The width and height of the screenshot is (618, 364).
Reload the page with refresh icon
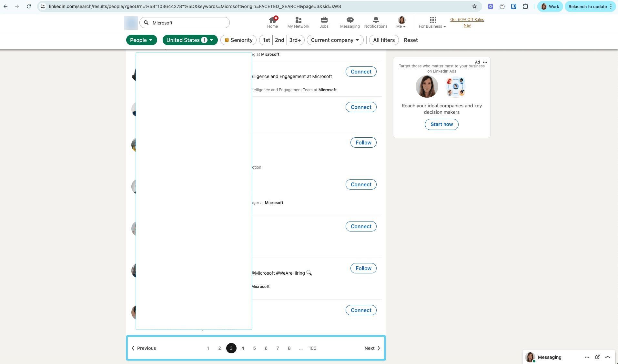[x=29, y=6]
